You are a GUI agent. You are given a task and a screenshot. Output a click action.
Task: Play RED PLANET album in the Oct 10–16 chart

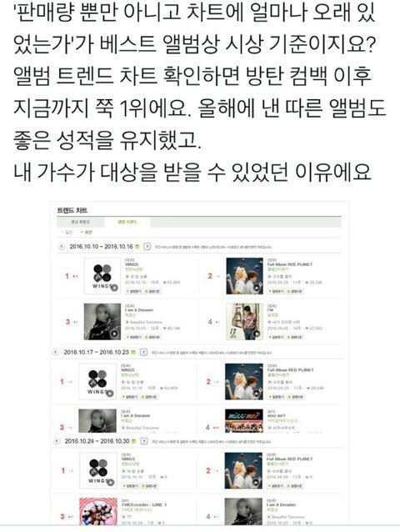[257, 288]
